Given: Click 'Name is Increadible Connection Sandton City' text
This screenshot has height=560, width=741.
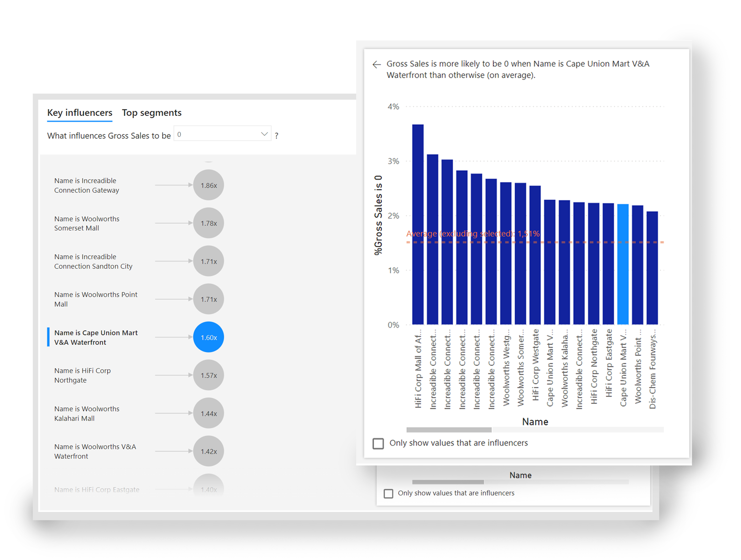Looking at the screenshot, I should pos(94,261).
